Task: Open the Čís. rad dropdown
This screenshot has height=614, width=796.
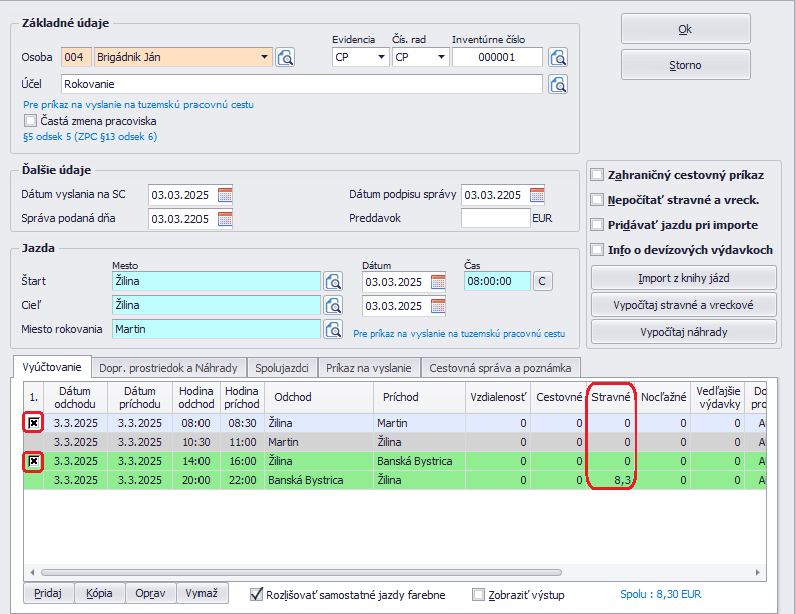Action: [441, 57]
